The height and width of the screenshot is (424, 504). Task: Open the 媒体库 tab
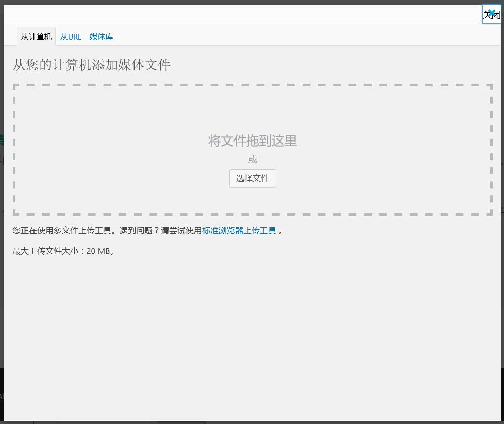tap(102, 37)
